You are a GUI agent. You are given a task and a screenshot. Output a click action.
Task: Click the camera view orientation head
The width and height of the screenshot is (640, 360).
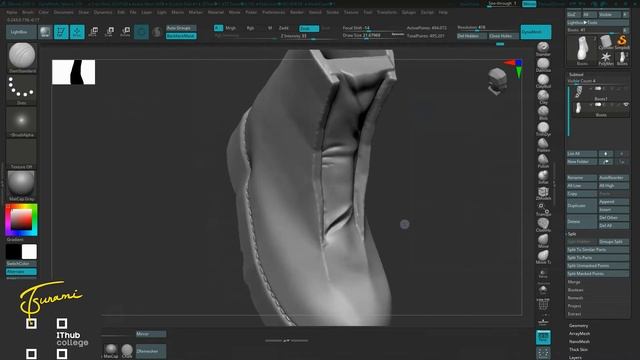pos(498,80)
